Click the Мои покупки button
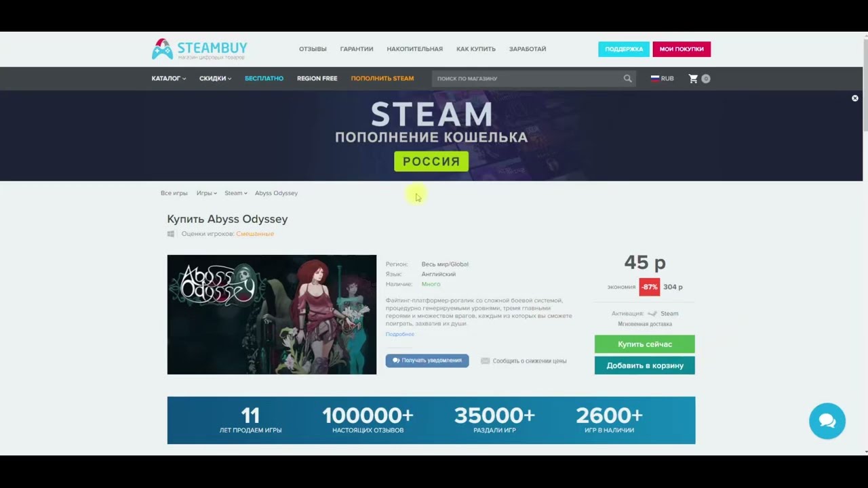The height and width of the screenshot is (488, 868). [x=682, y=49]
